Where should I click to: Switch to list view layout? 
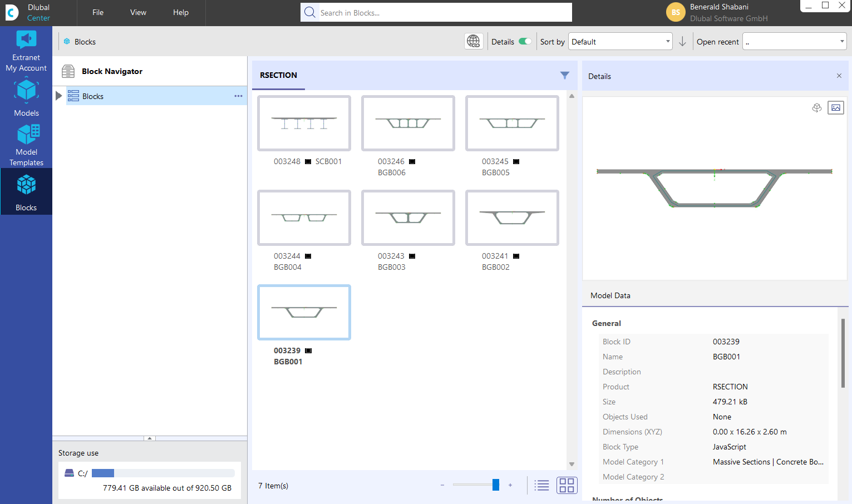click(x=541, y=486)
